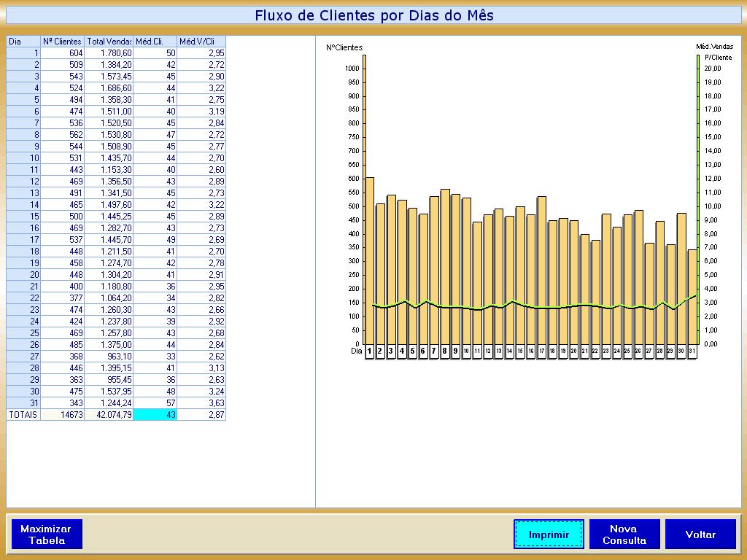Click the Total Vendas column header

tap(109, 42)
